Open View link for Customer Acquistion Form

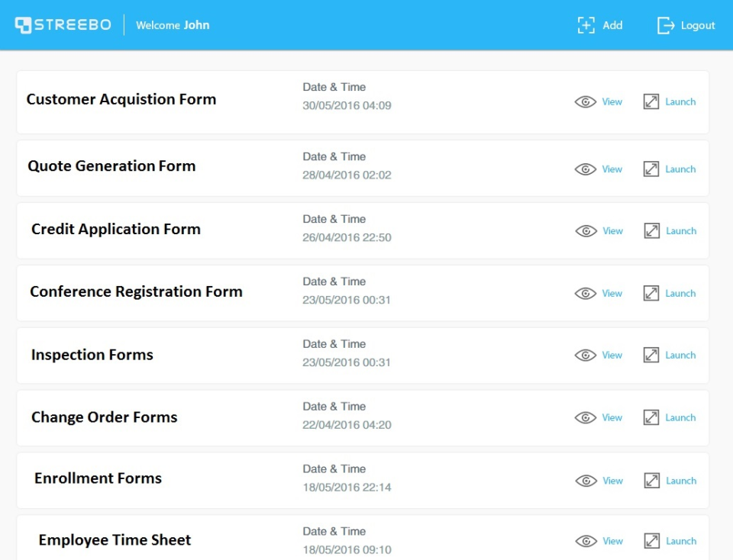pyautogui.click(x=612, y=101)
